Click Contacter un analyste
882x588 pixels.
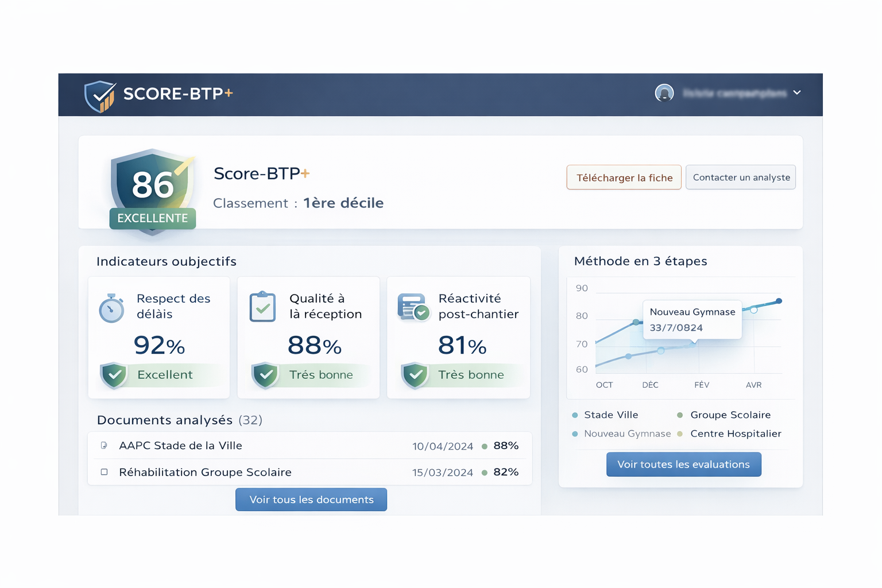coord(741,177)
